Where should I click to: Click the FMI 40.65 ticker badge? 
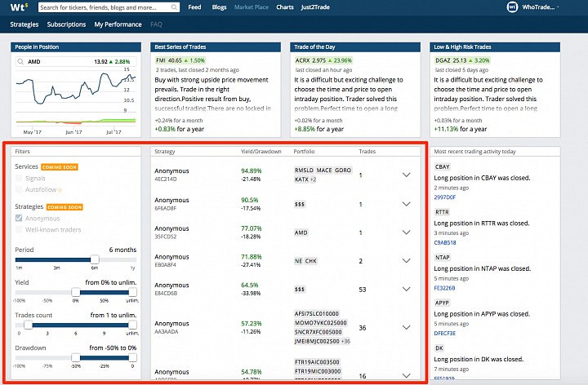(x=180, y=60)
